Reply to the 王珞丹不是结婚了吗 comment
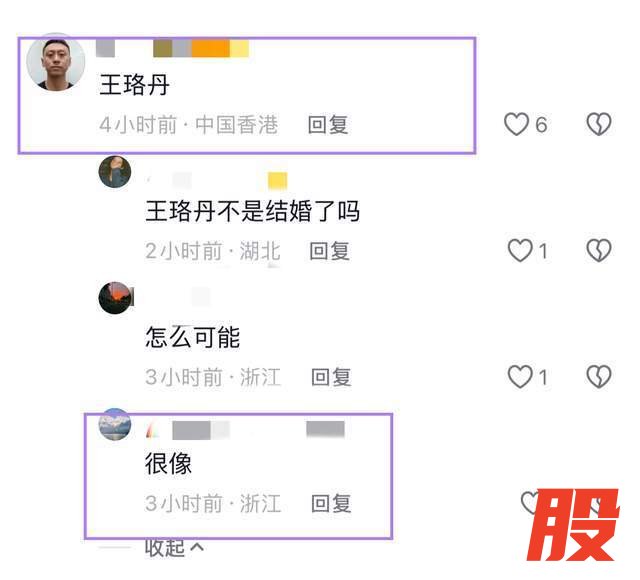 (329, 251)
